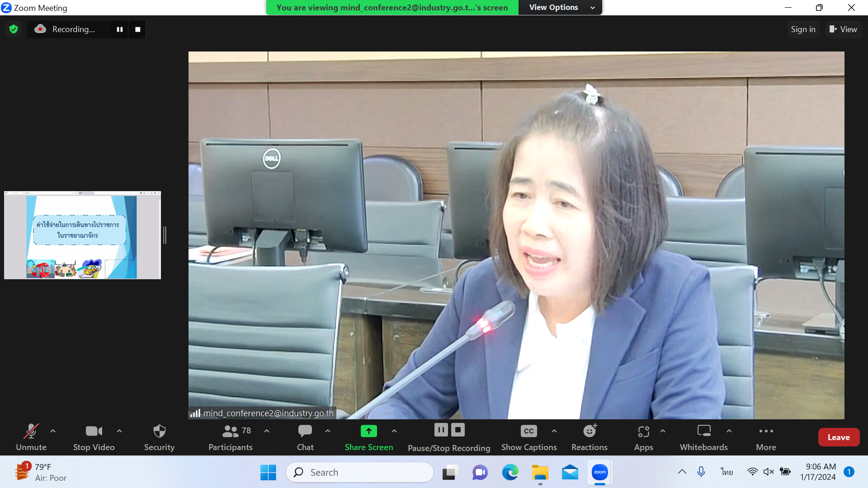
Task: Open the Apps icon
Action: (x=643, y=432)
